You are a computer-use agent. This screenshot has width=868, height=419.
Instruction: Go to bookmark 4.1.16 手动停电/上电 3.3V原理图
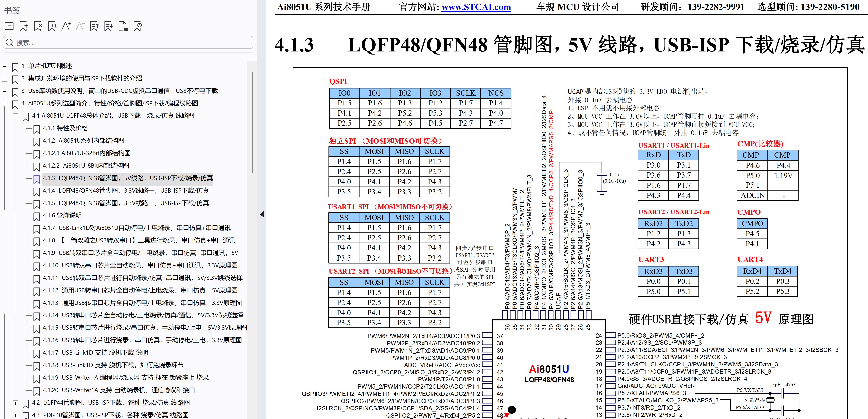[x=142, y=340]
